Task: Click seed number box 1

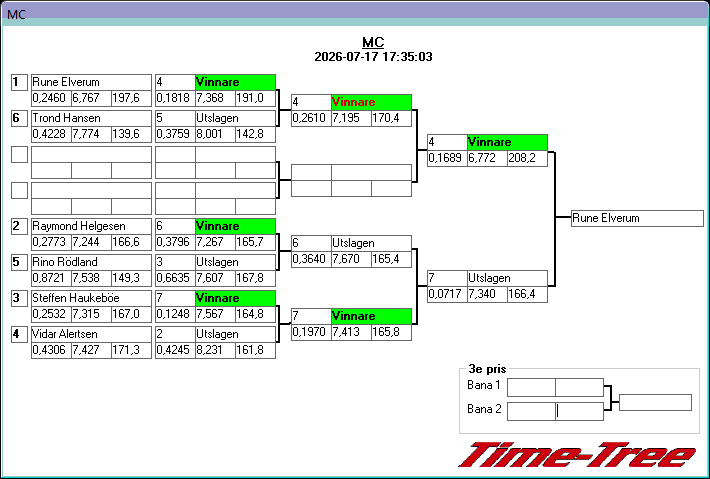Action: pos(19,82)
